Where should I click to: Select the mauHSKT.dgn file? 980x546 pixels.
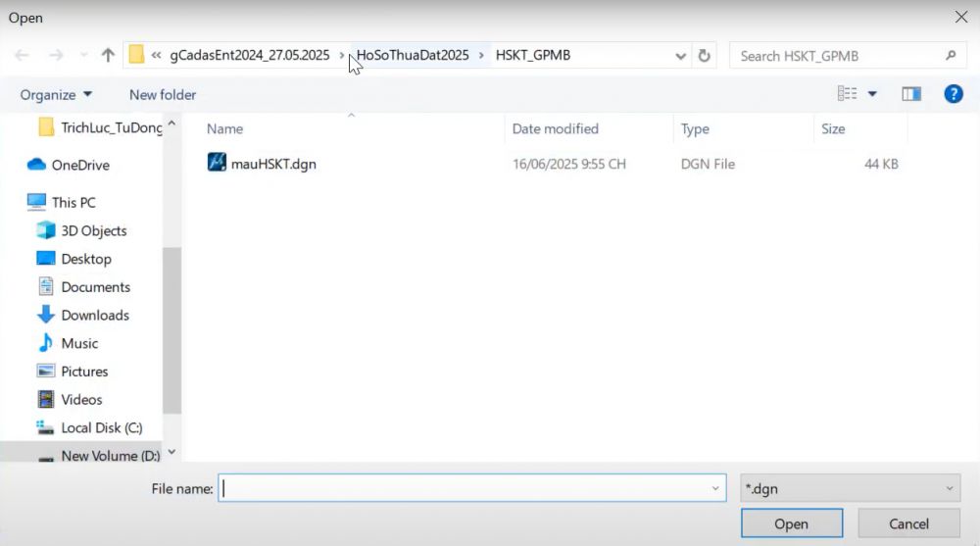point(272,164)
